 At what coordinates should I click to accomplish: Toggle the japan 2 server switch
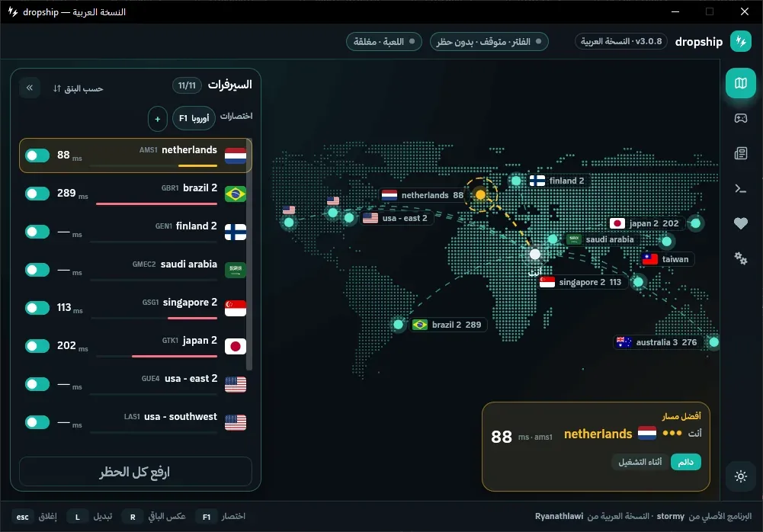click(37, 346)
